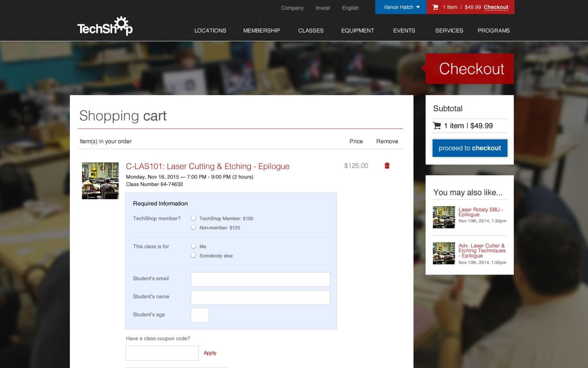The width and height of the screenshot is (588, 368).
Task: Open the Vance Hatch account dropdown
Action: point(401,7)
